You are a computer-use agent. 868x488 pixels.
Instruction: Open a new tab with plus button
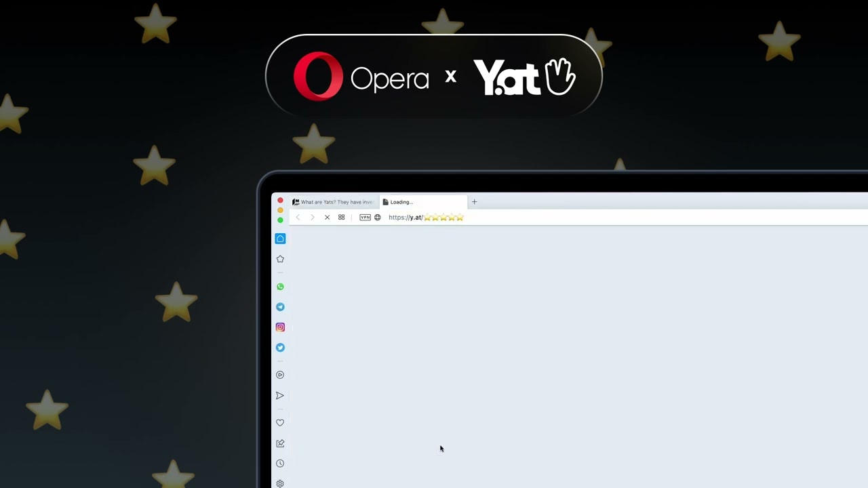point(475,202)
